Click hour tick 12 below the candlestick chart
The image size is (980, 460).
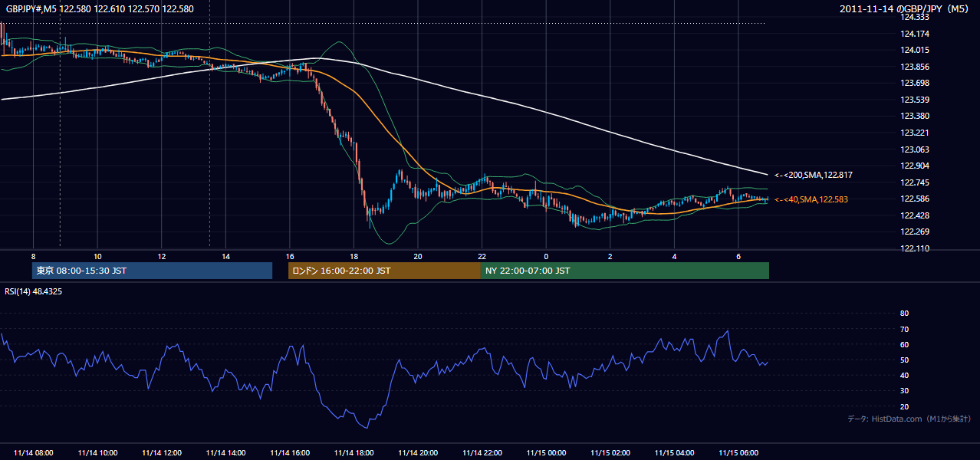(x=162, y=256)
